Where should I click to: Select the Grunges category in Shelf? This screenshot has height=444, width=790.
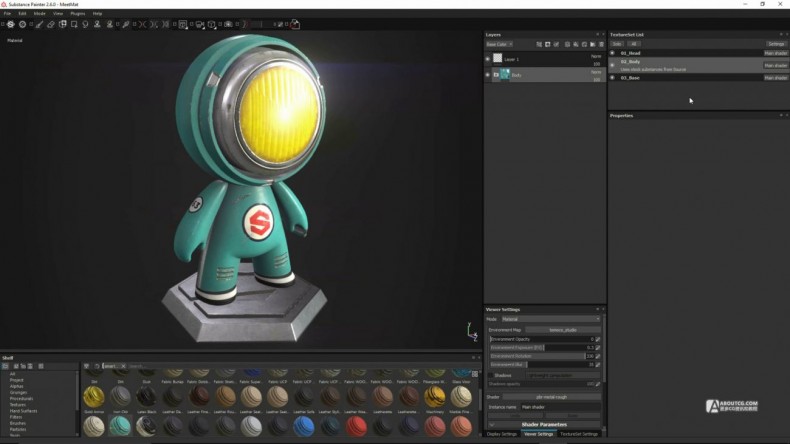coord(19,393)
